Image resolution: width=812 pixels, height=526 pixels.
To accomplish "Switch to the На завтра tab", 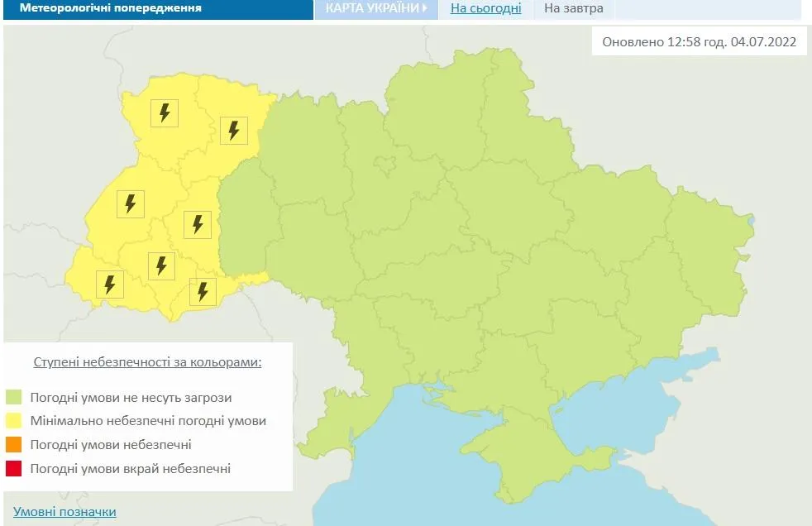I will tap(574, 8).
